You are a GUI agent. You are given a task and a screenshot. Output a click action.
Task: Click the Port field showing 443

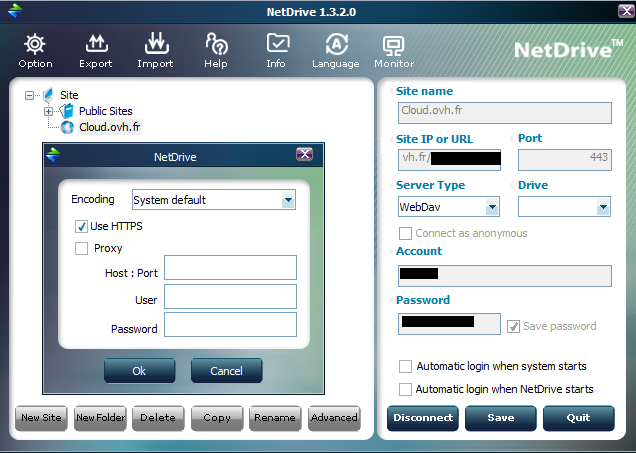(x=565, y=160)
